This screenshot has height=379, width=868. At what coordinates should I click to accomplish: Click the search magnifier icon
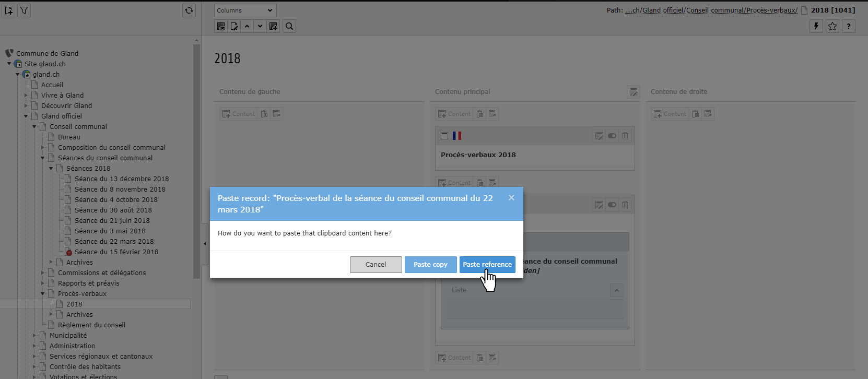(x=289, y=26)
